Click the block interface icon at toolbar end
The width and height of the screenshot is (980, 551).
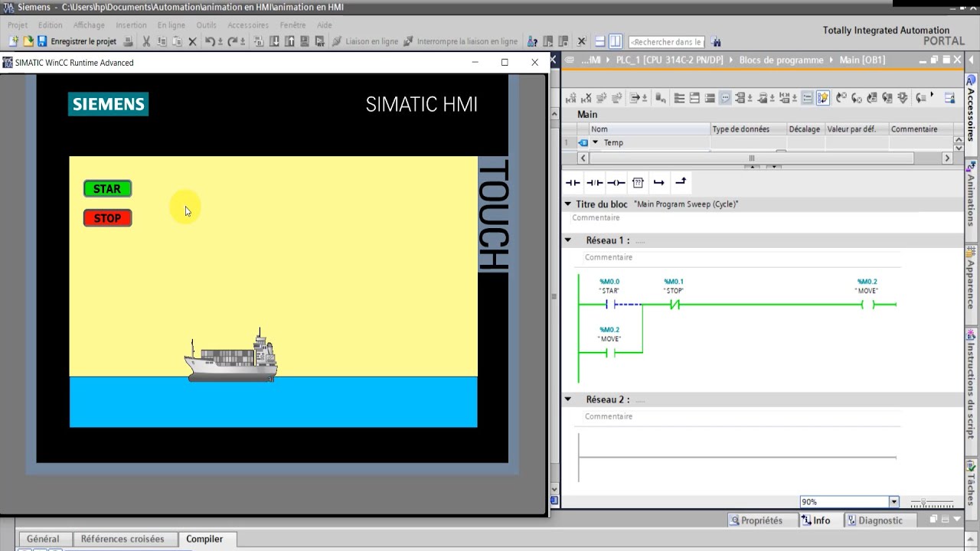coord(949,98)
